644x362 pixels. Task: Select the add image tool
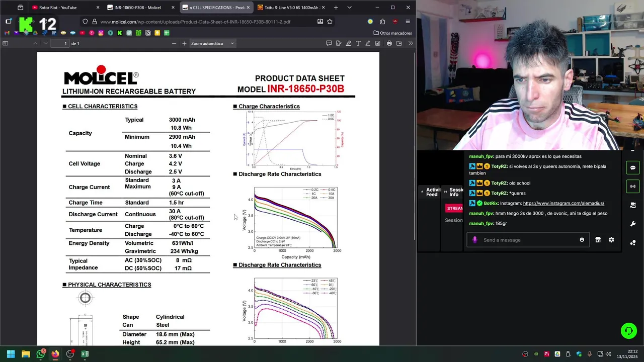pyautogui.click(x=377, y=43)
